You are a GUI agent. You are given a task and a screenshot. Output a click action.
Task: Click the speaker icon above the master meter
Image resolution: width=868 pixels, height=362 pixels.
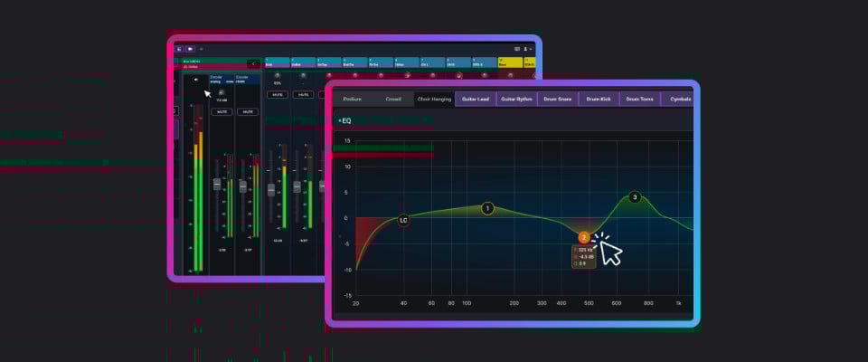coord(196,80)
